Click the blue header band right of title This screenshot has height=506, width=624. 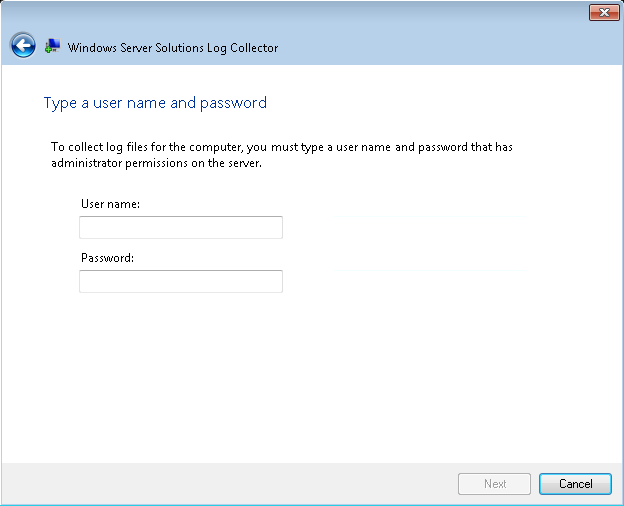tap(450, 47)
